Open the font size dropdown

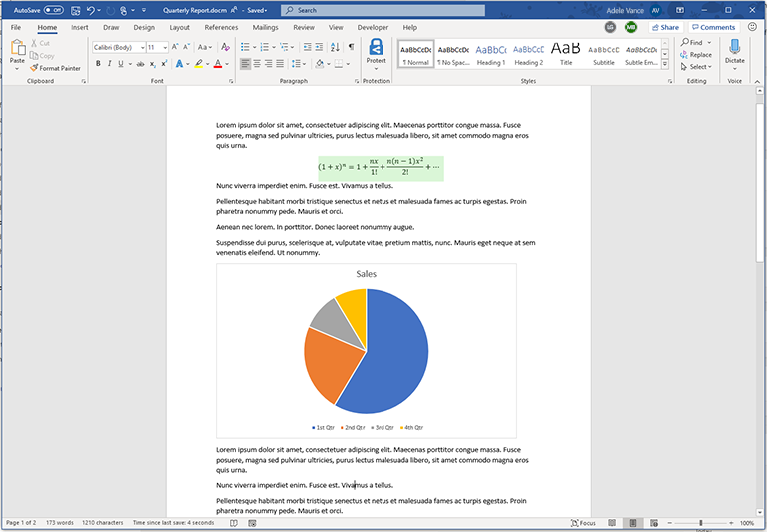tap(165, 48)
